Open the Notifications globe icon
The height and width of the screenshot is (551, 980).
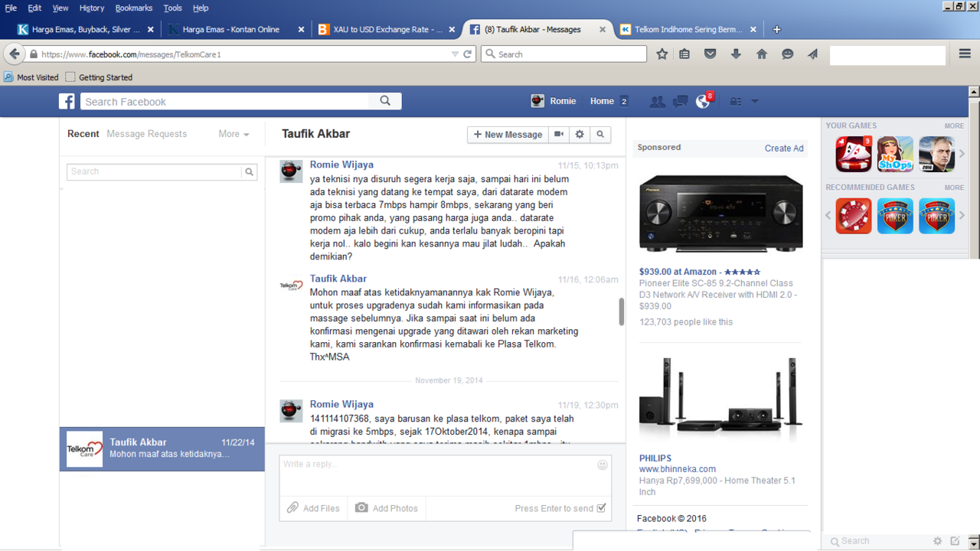(703, 101)
